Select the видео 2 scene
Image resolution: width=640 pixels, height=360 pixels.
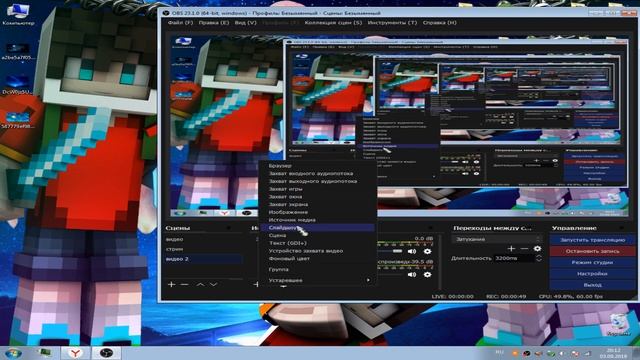[204, 259]
